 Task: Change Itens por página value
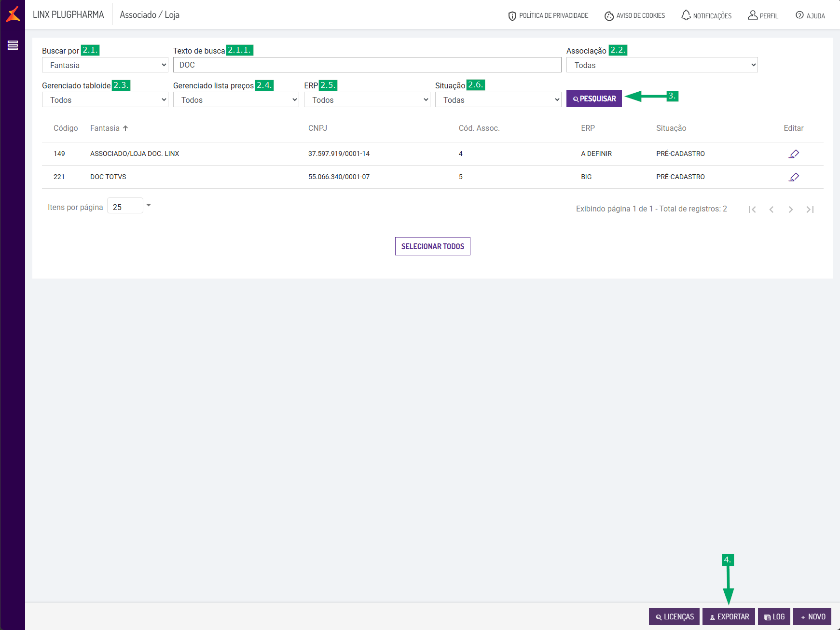[x=129, y=206]
